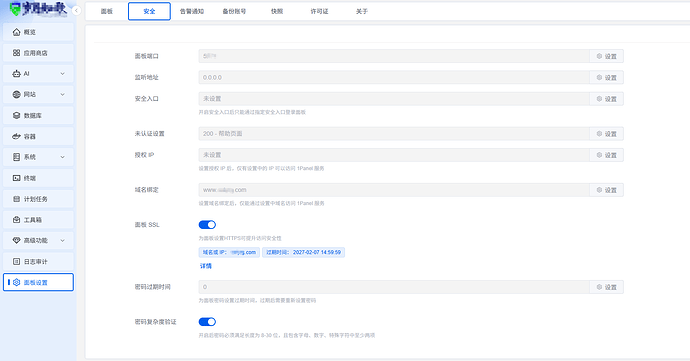Click the 域名或 IP tag under SSL
This screenshot has width=690, height=361.
(x=229, y=252)
